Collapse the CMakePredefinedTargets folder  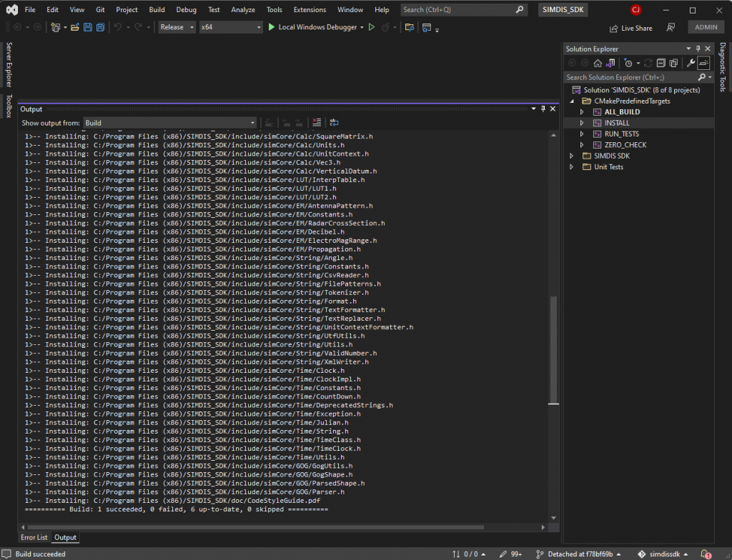[x=572, y=101]
